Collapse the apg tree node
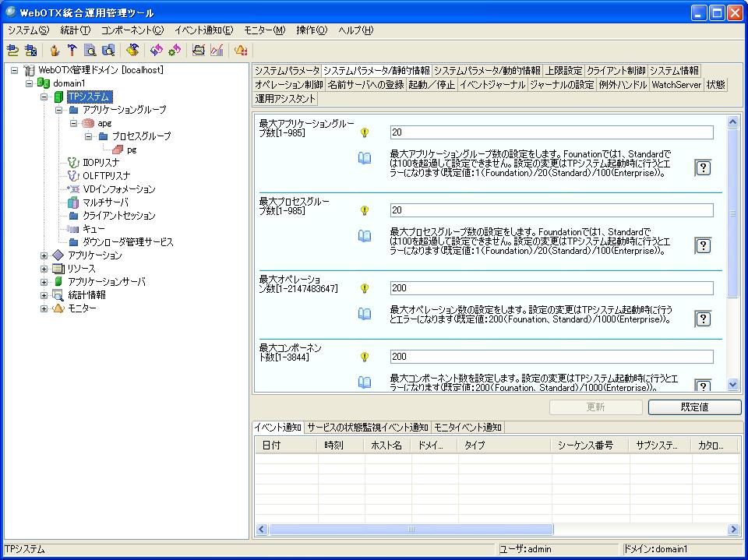This screenshot has height=560, width=748. [73, 123]
